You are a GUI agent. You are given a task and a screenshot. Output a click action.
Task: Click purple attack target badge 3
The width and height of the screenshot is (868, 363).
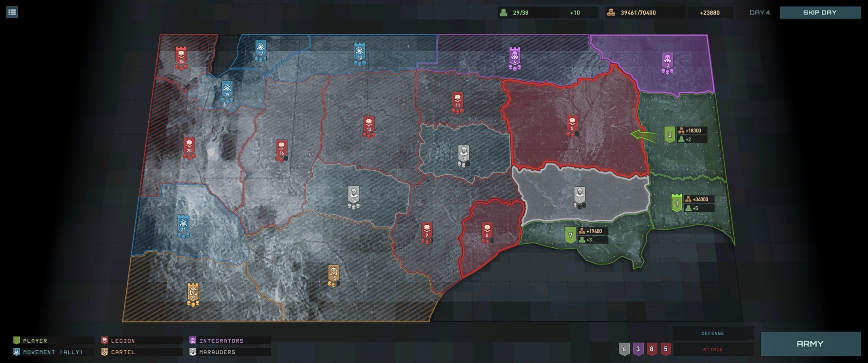638,349
